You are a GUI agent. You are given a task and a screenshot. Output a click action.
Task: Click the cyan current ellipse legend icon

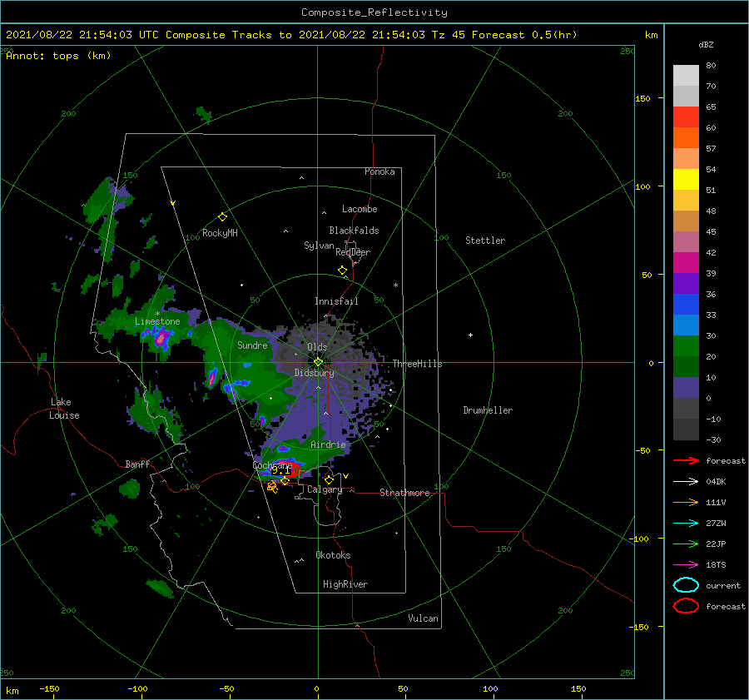pos(686,585)
